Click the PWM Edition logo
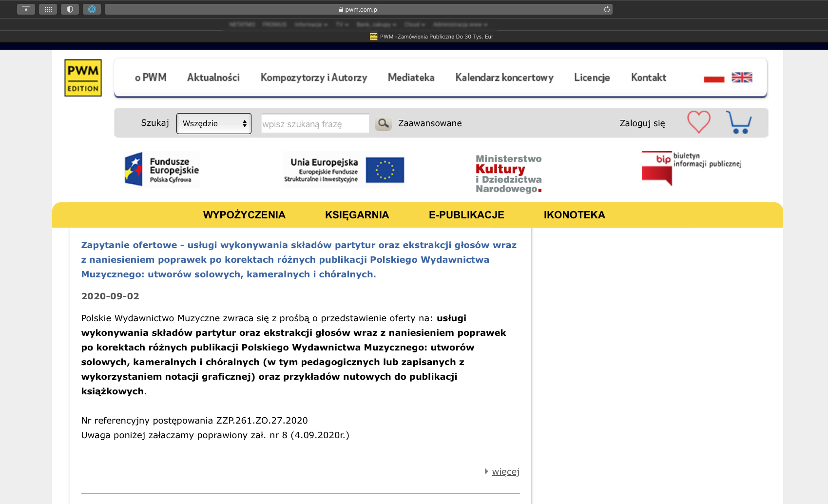Screen dimensions: 828x504 [x=83, y=78]
